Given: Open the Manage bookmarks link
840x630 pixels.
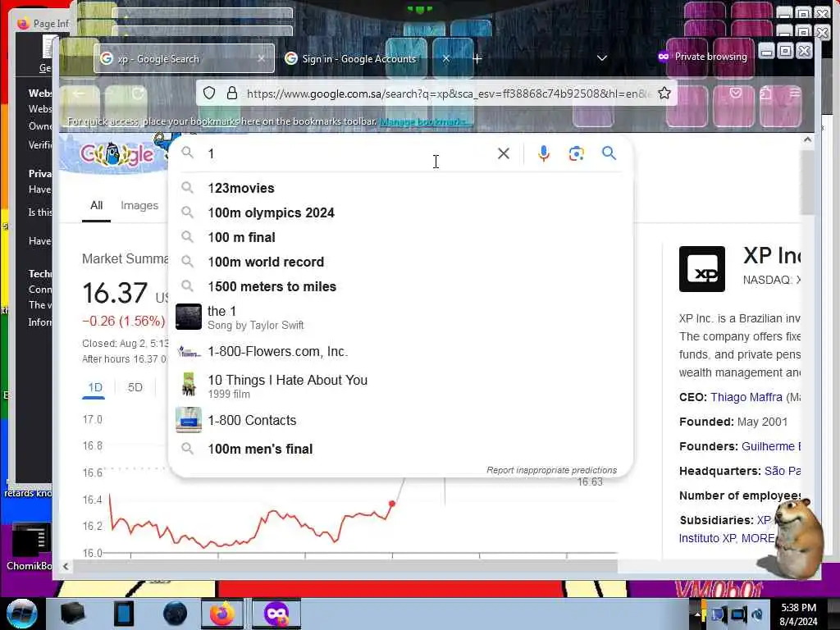Looking at the screenshot, I should click(x=425, y=121).
